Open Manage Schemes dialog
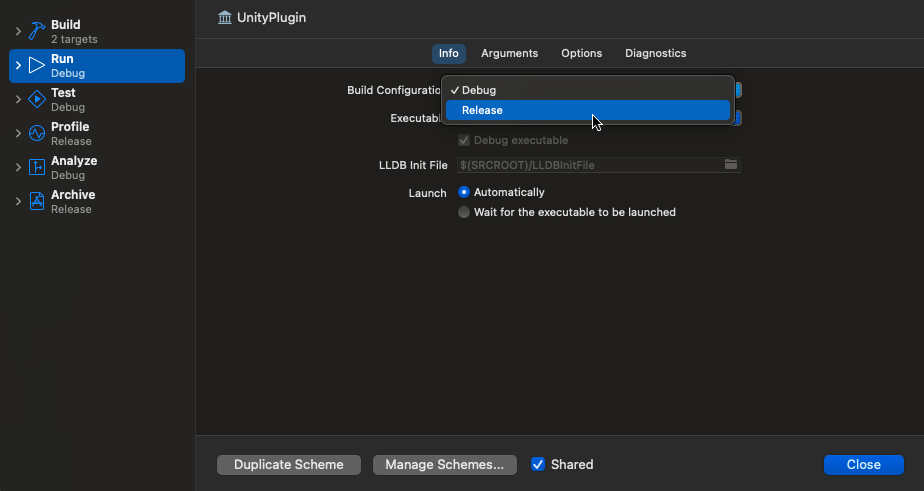 point(444,464)
